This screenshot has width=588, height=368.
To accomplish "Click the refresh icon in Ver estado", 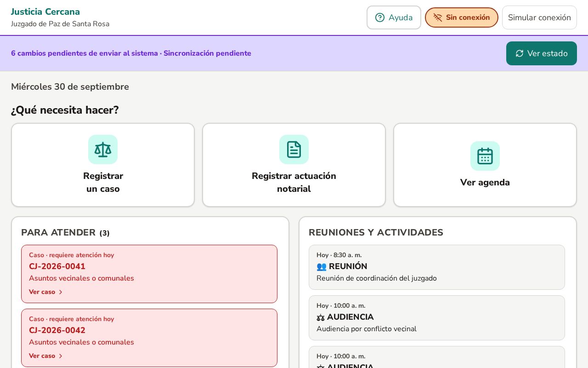I will coord(520,53).
